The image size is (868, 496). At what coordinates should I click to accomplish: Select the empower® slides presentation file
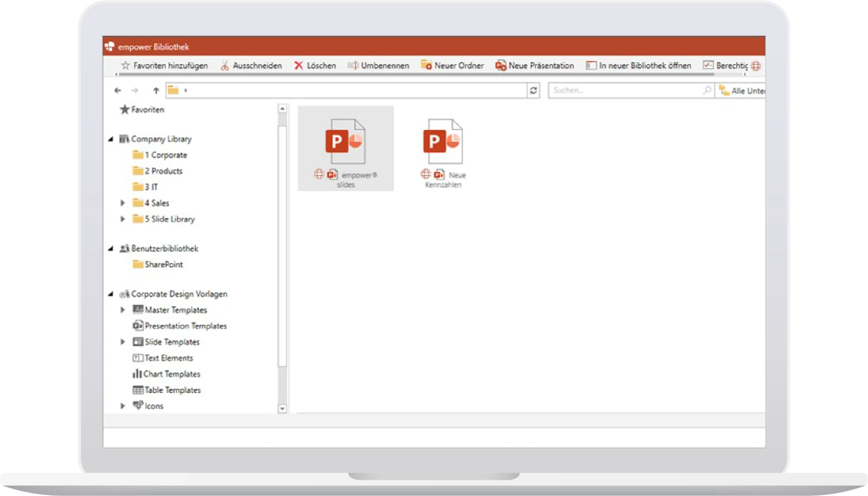[346, 148]
